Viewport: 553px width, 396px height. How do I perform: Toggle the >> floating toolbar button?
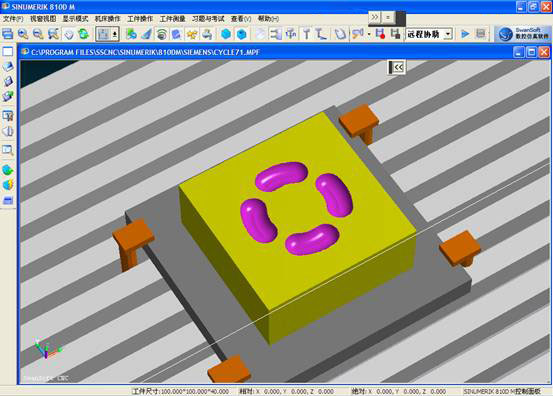coord(375,17)
